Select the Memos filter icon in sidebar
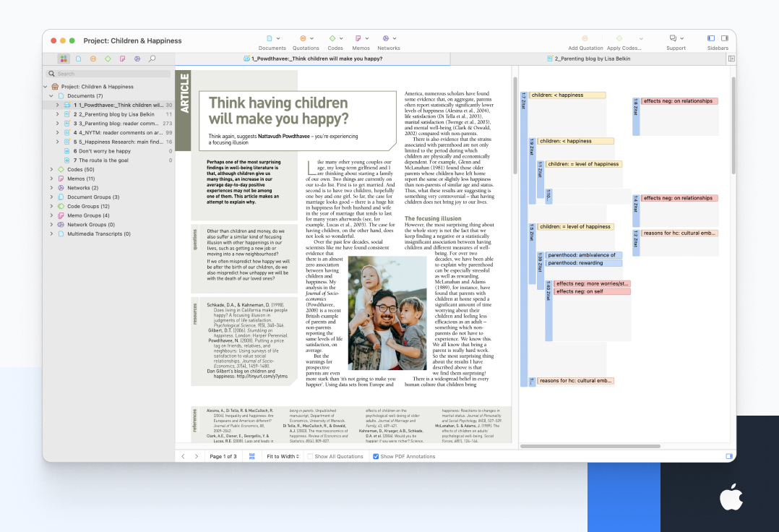 click(x=122, y=59)
